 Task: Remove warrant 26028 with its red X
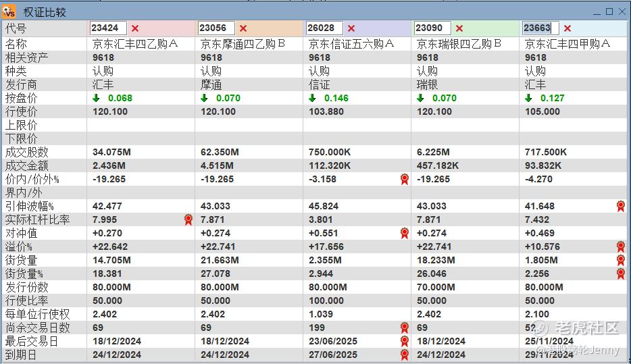[351, 28]
